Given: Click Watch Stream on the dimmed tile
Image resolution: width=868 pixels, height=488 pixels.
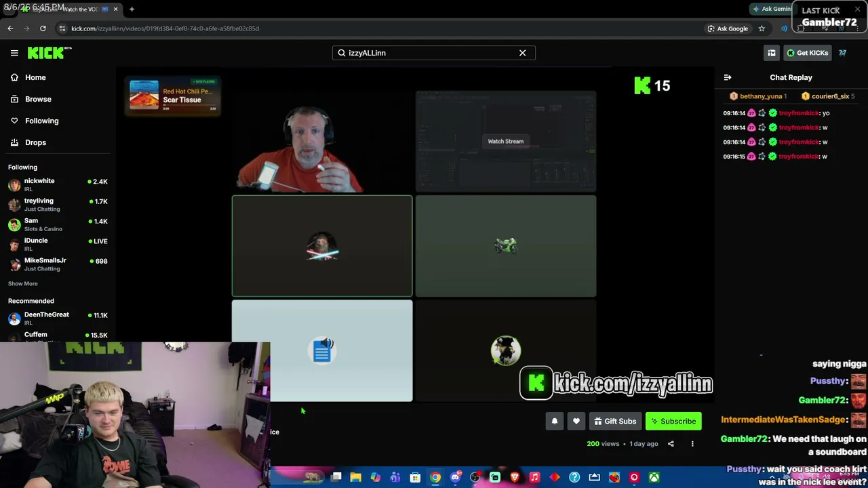Looking at the screenshot, I should click(506, 141).
